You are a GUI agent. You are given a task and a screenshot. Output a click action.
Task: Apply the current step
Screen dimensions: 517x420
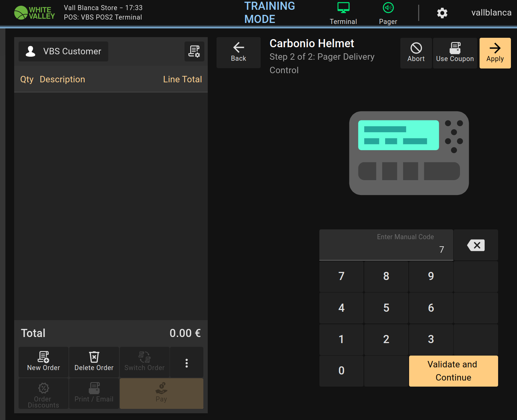point(495,53)
